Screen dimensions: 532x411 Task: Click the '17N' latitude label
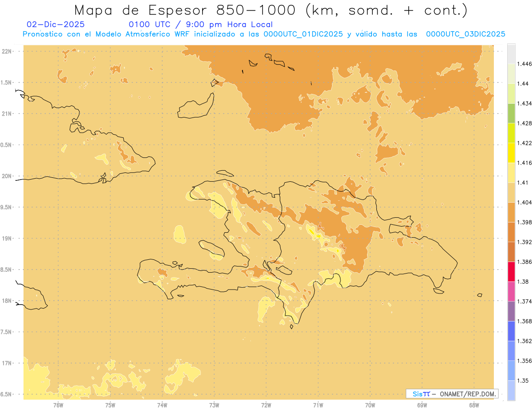(x=6, y=363)
